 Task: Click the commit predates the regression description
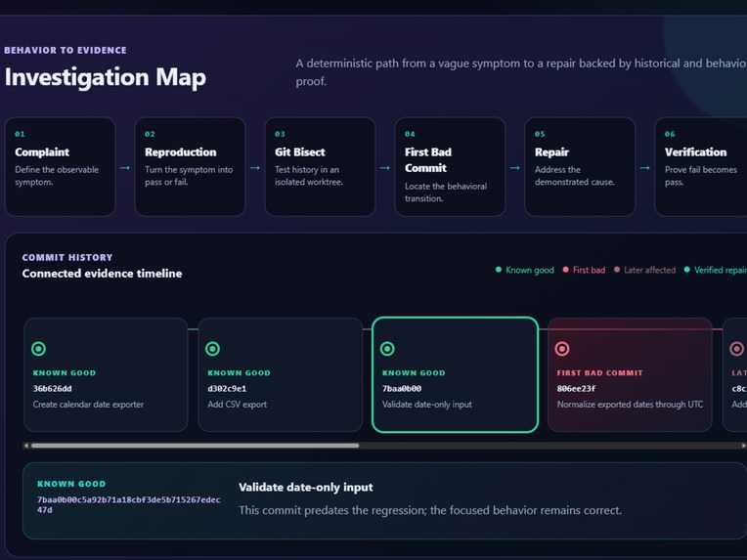click(x=430, y=510)
